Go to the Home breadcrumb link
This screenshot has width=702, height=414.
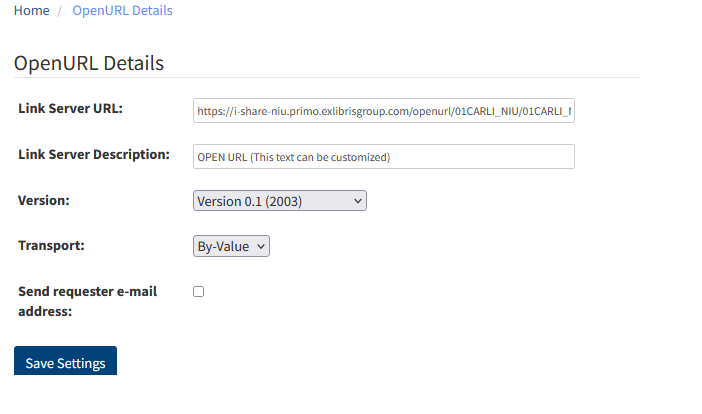point(31,10)
